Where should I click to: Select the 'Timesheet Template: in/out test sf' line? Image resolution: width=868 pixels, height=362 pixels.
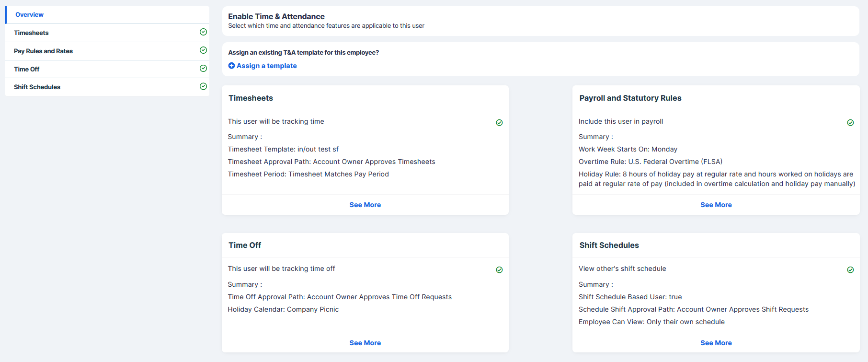click(x=283, y=149)
